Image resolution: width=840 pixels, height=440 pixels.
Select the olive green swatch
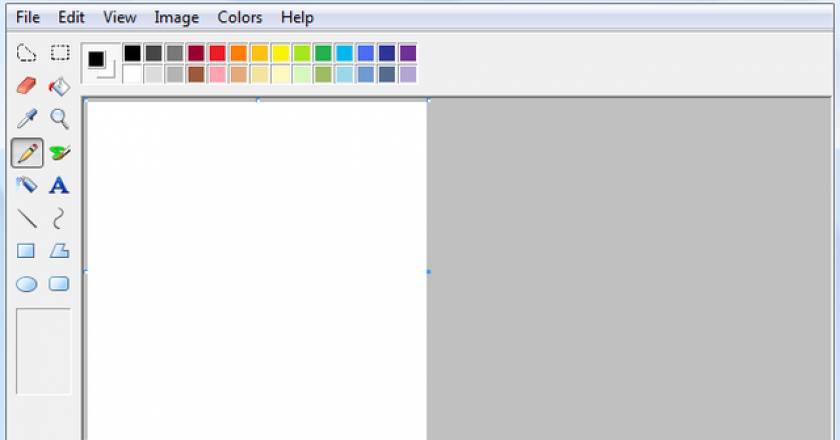point(323,74)
